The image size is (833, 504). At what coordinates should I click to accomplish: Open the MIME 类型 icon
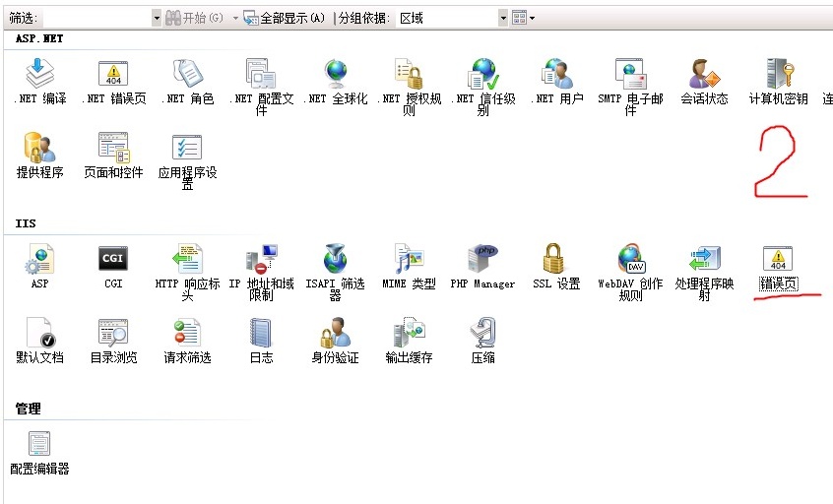[409, 260]
